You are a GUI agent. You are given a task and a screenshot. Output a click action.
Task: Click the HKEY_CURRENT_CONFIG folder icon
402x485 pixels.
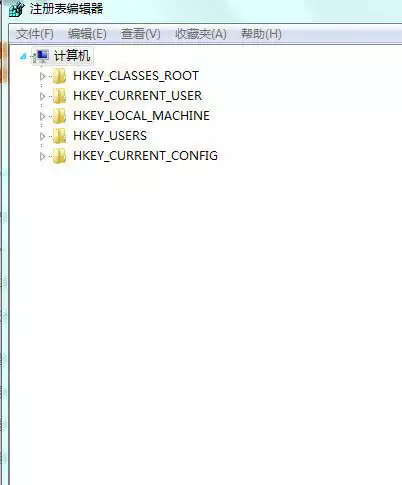coord(59,156)
